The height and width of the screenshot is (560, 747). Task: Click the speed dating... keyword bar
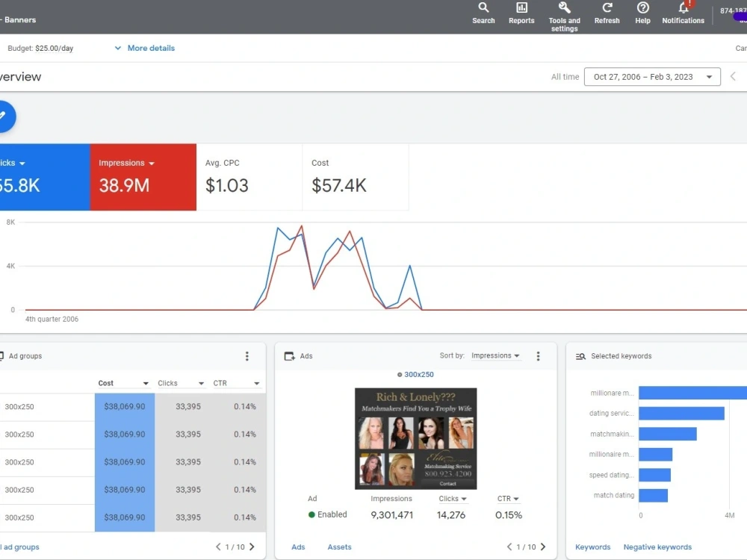point(654,475)
